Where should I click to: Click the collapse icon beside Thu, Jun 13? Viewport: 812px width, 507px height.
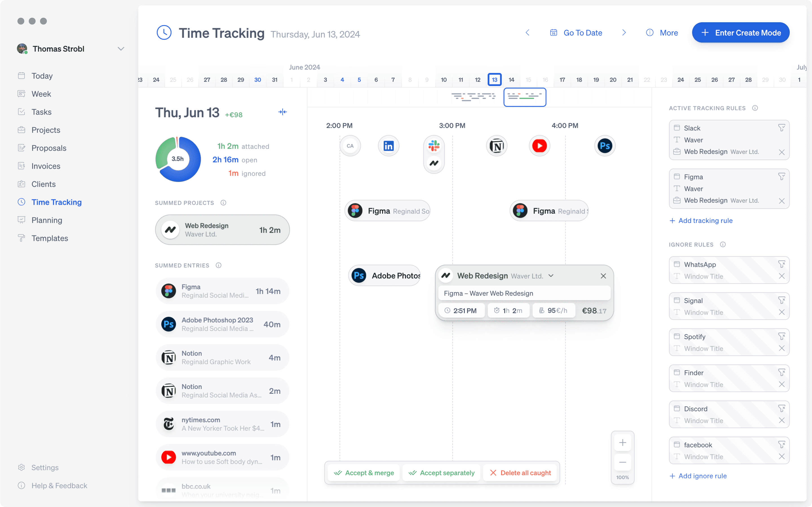point(282,112)
